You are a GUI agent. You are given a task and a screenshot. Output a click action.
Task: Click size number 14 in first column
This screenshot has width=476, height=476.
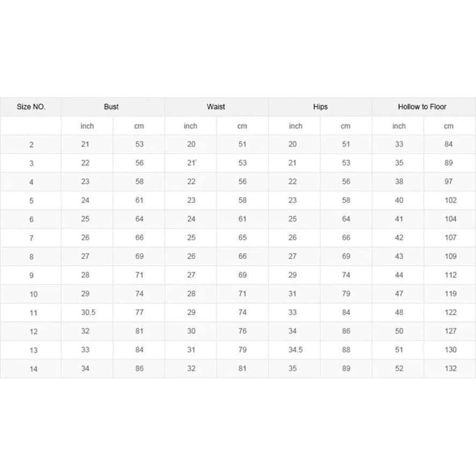(x=33, y=369)
